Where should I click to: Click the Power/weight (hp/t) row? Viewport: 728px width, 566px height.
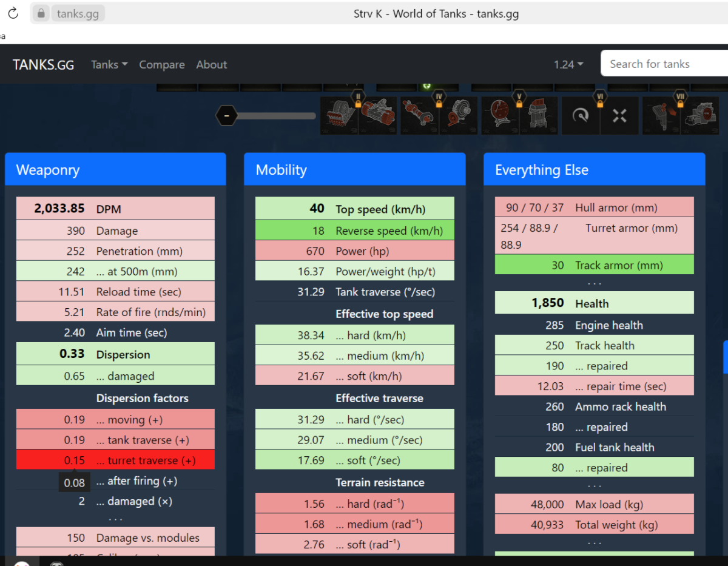pos(355,271)
